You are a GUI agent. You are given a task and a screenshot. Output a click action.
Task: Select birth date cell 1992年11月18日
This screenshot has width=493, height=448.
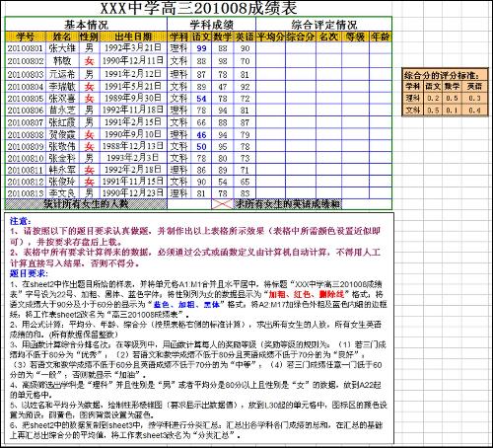tap(133, 110)
